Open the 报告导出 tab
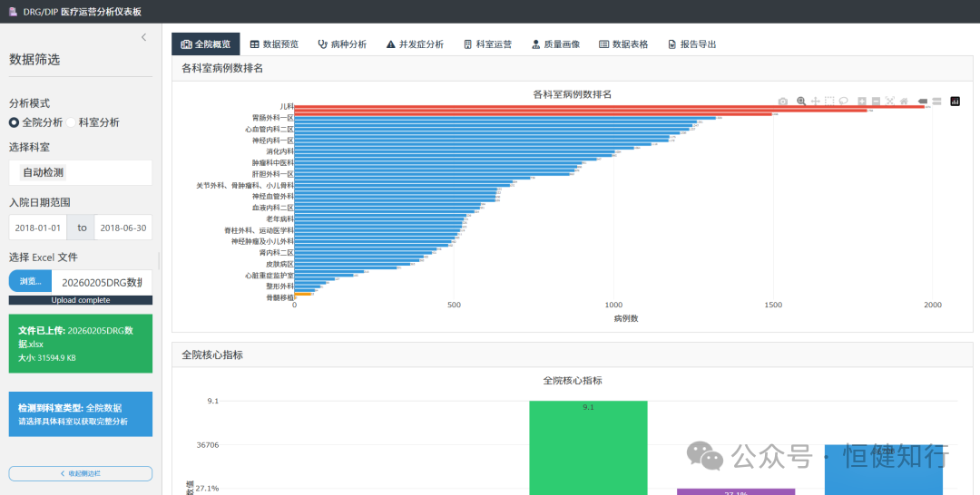The width and height of the screenshot is (980, 495). coord(691,44)
